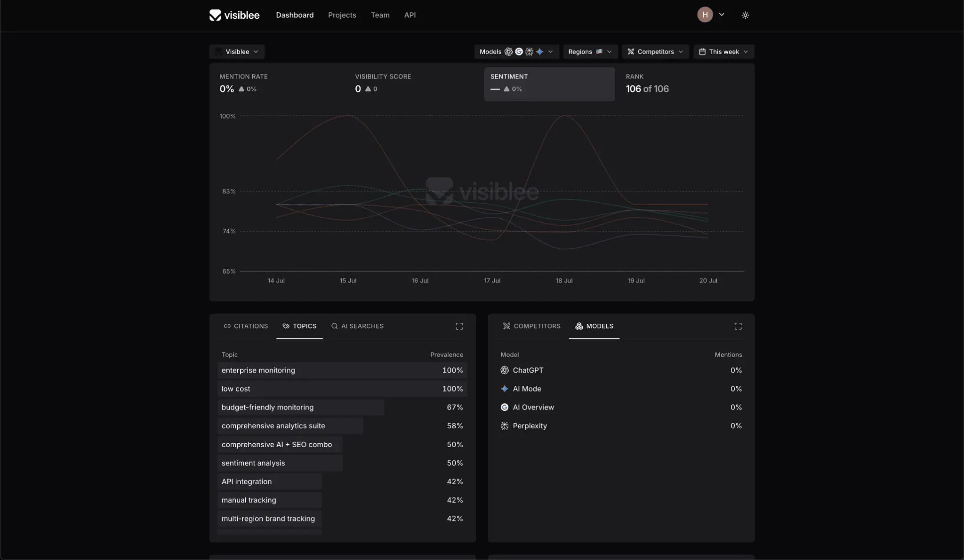Click the swords icon on Competitors tab
Screen dimensions: 964x560
coord(506,326)
